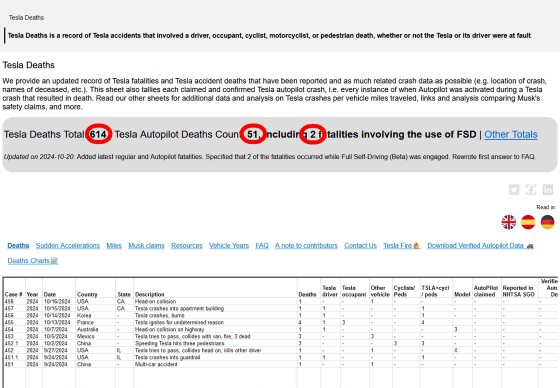Select Mexico row about passing van collision
The image size is (560, 388).
click(x=192, y=336)
